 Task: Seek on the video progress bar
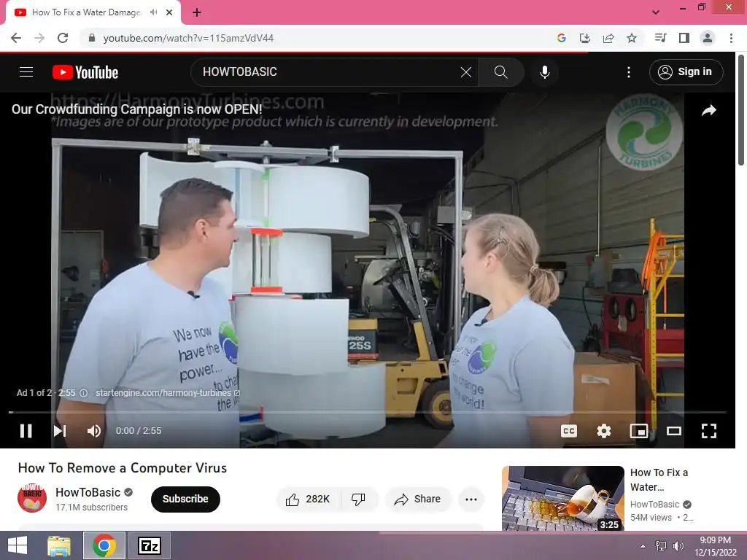click(368, 412)
